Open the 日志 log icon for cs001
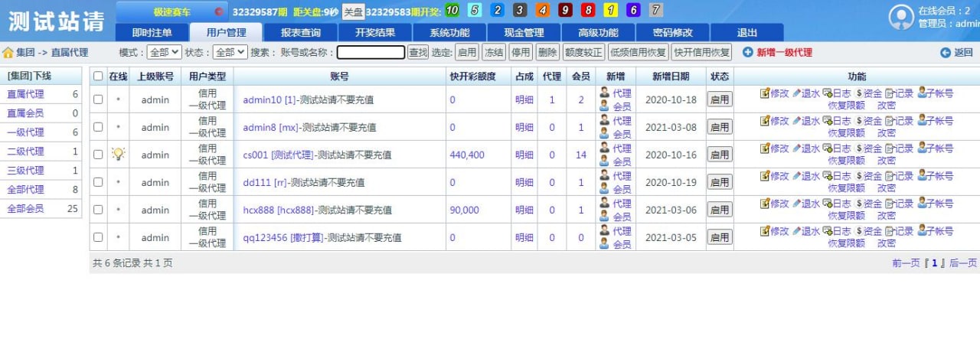The width and height of the screenshot is (980, 352). (x=827, y=148)
